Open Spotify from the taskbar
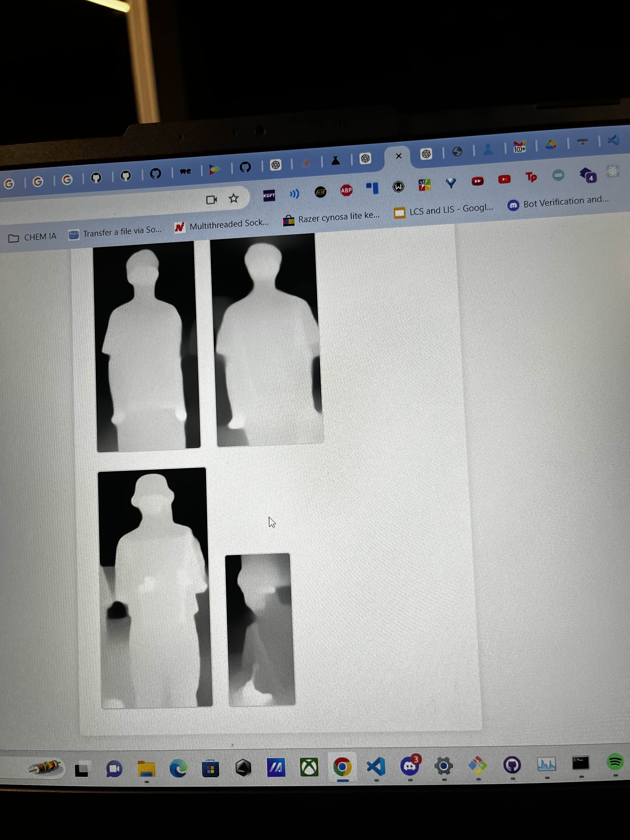Screen dimensions: 630x840 615,762
